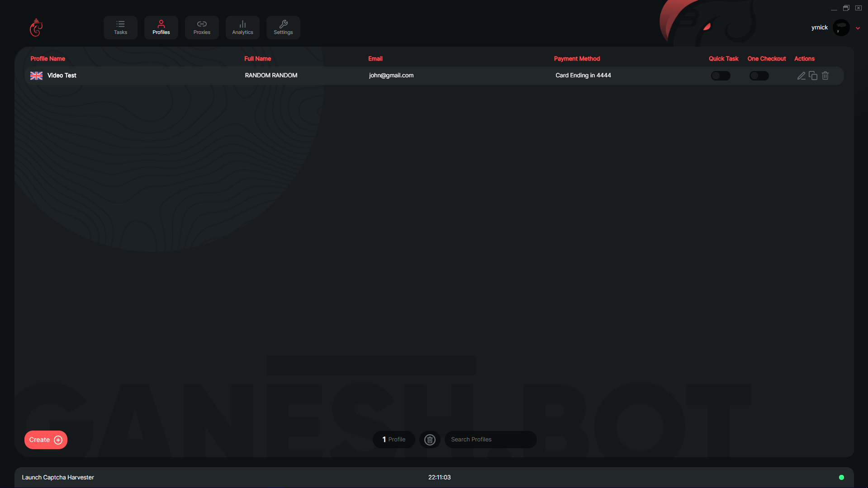Screen dimensions: 868x488
Task: Sort by the Profile Name column header
Action: coord(47,59)
